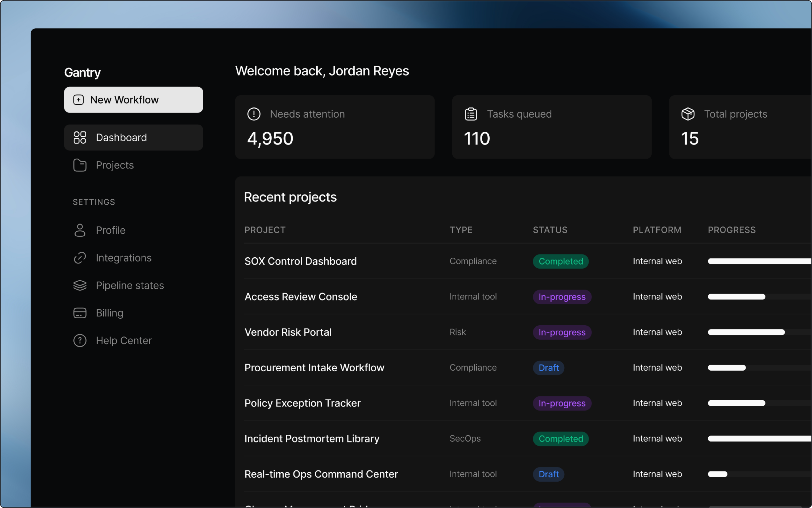The height and width of the screenshot is (508, 812).
Task: Open Pipeline states settings
Action: coord(134,285)
